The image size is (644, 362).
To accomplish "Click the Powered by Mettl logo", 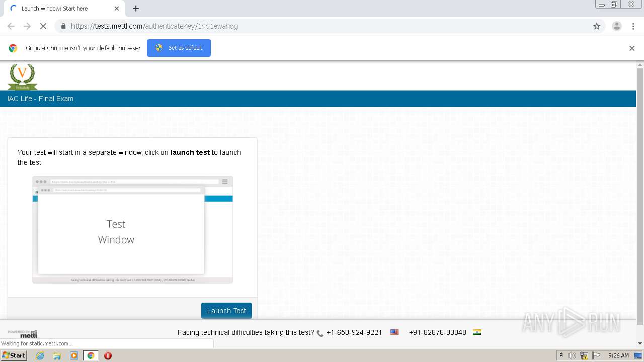I will pyautogui.click(x=23, y=334).
